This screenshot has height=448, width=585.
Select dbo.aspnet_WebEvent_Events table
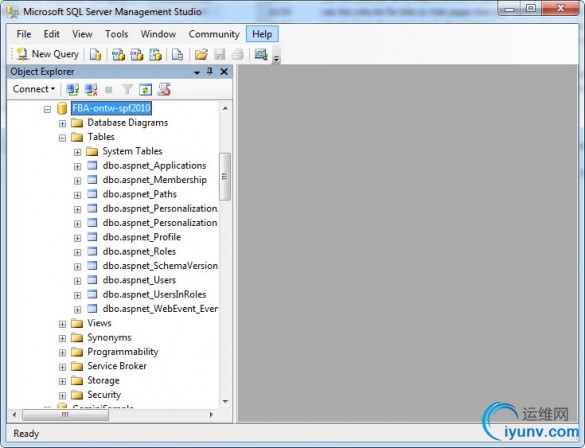[x=160, y=308]
